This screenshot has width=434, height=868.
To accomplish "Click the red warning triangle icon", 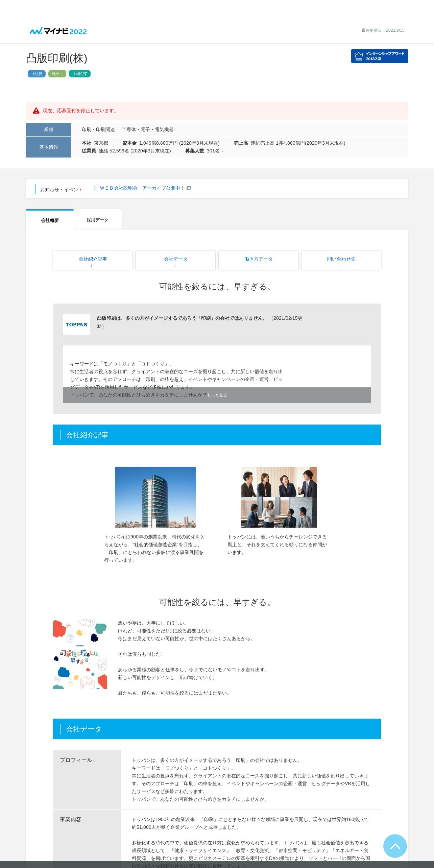I will point(36,111).
